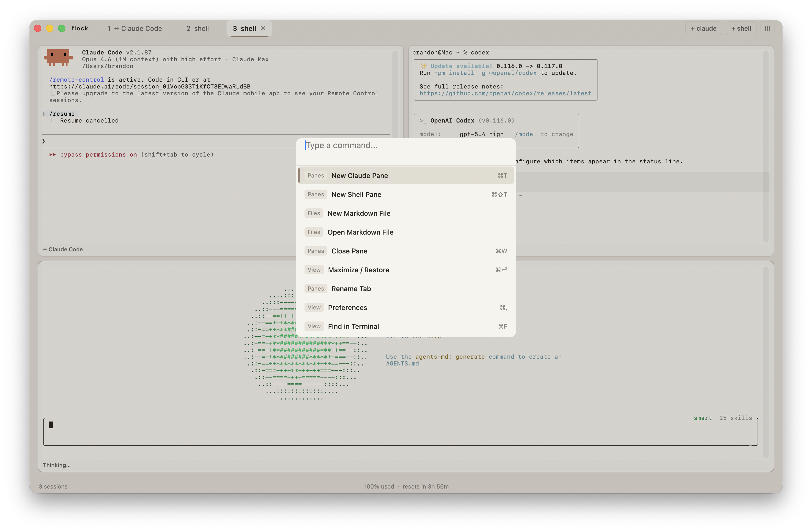Choose Open Markdown File from the palette
Screen dimensions: 812x532
(360, 232)
